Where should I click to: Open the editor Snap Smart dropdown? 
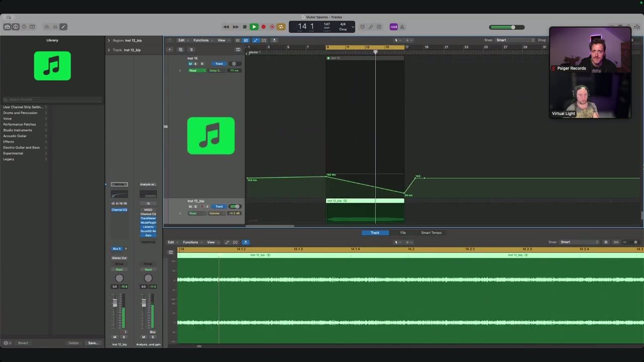click(580, 242)
